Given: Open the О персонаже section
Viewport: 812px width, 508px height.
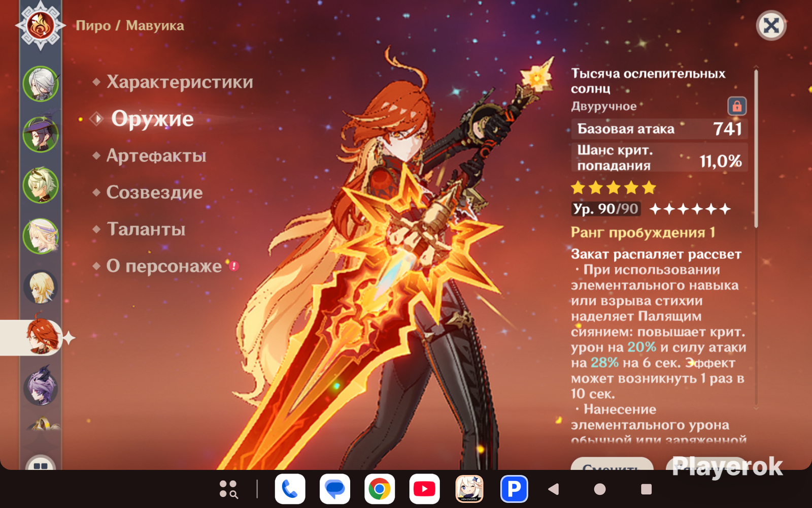Looking at the screenshot, I should point(164,266).
